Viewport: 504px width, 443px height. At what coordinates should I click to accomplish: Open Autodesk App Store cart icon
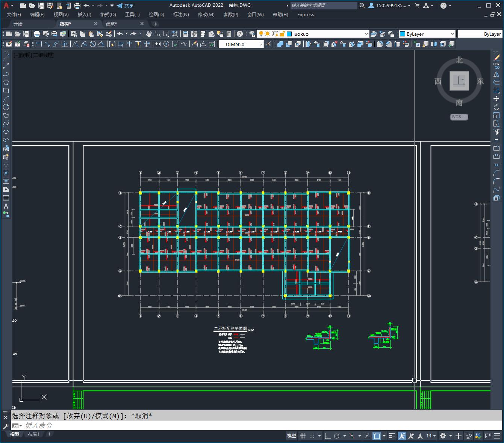417,6
